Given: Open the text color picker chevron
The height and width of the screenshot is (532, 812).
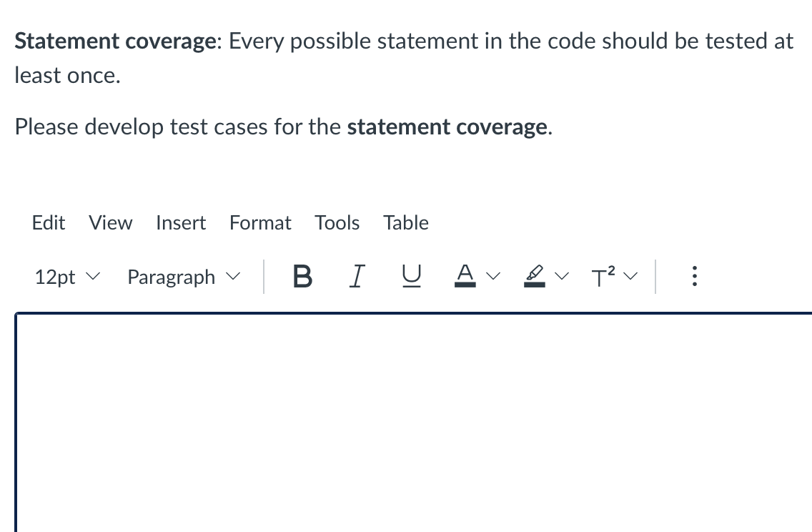Looking at the screenshot, I should click(493, 276).
